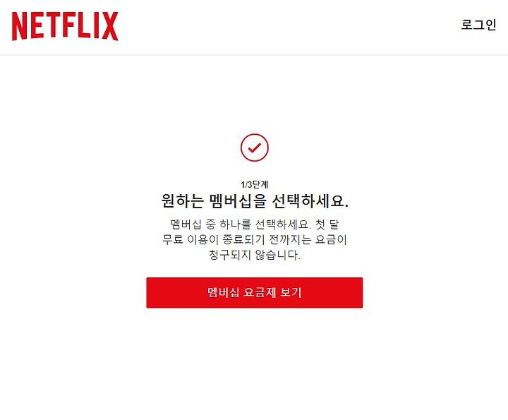This screenshot has width=508, height=420.
Task: Click the word 선택하세요. in the heading
Action: click(310, 201)
